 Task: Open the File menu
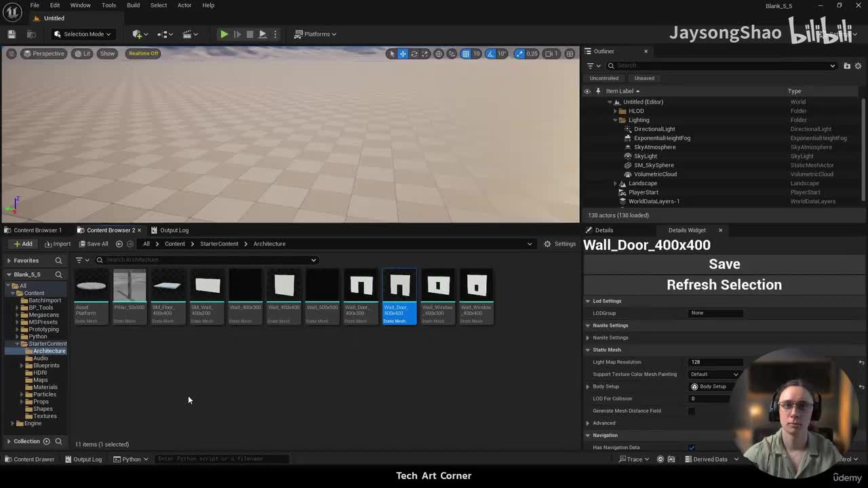coord(35,5)
